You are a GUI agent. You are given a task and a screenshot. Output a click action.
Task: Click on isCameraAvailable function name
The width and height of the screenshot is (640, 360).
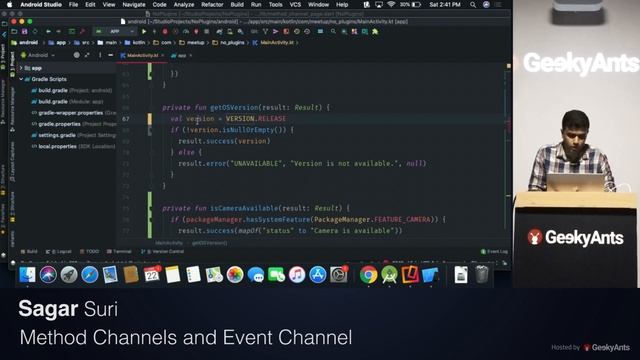244,208
